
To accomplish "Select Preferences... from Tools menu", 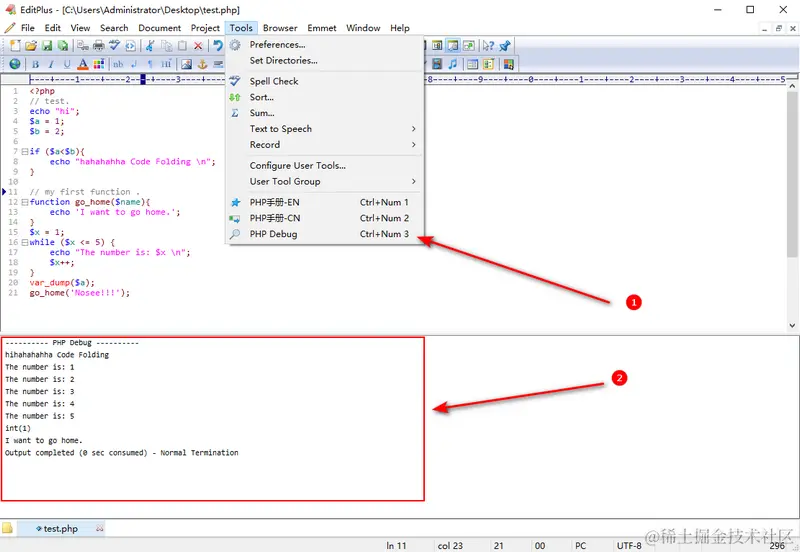I will click(324, 45).
